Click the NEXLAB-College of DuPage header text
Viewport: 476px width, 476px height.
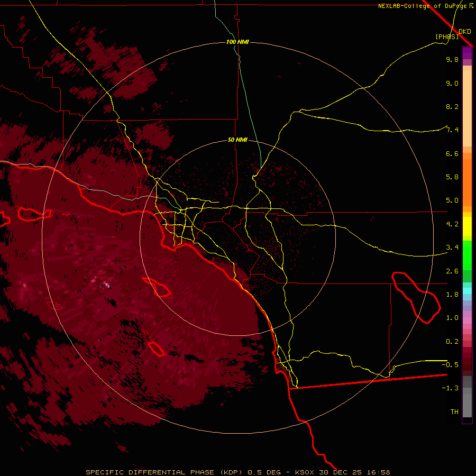(x=423, y=6)
